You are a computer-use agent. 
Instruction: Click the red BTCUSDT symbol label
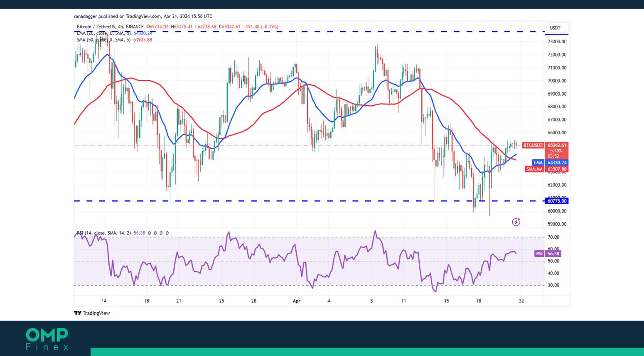533,146
